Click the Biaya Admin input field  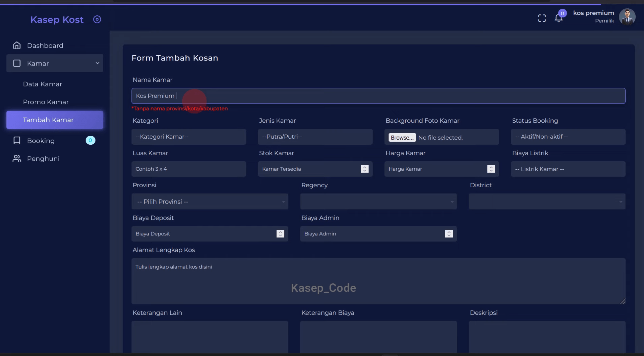tap(378, 234)
